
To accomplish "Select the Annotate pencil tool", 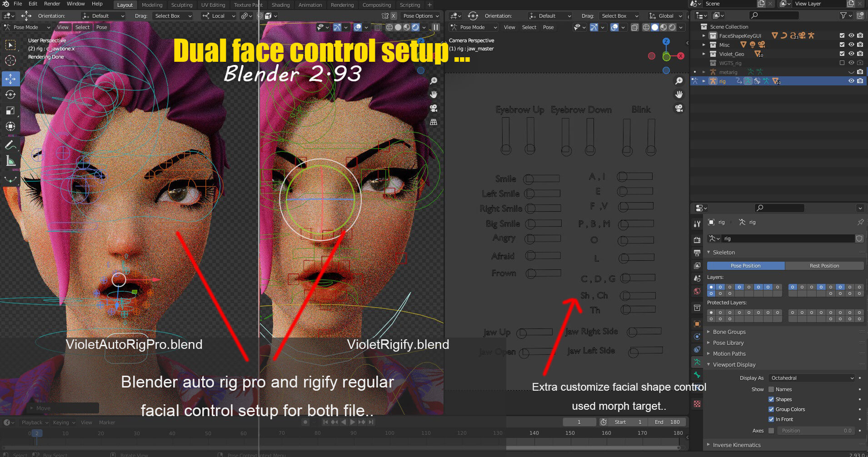I will (10, 145).
